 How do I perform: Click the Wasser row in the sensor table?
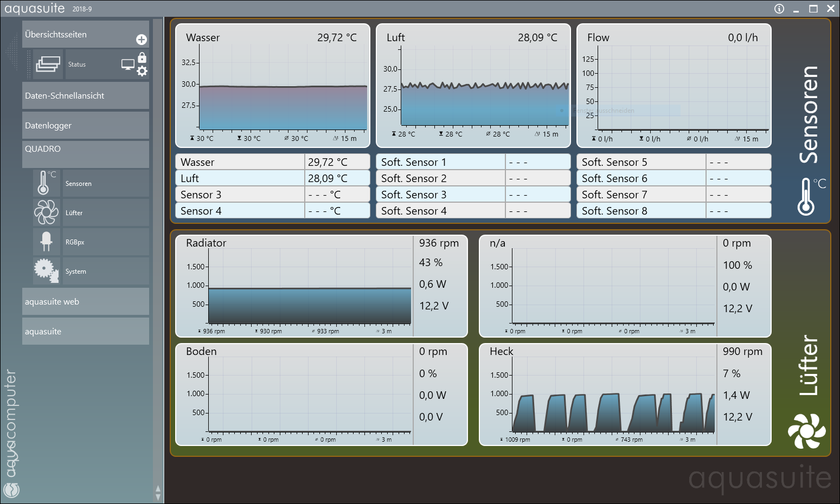pyautogui.click(x=273, y=162)
